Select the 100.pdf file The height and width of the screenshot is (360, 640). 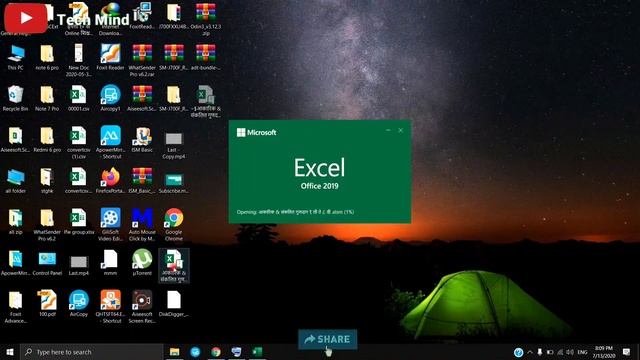[x=47, y=304]
